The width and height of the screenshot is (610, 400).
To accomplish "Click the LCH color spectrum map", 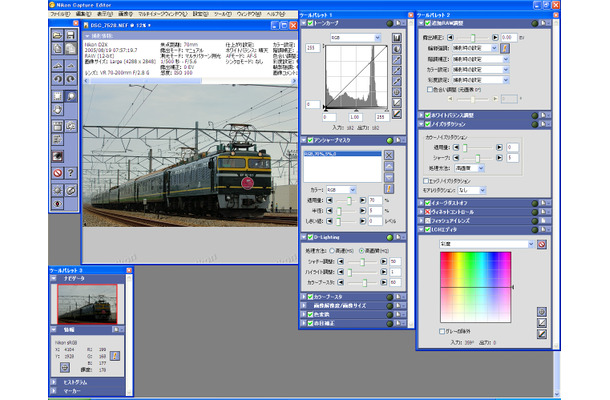I will coord(475,287).
